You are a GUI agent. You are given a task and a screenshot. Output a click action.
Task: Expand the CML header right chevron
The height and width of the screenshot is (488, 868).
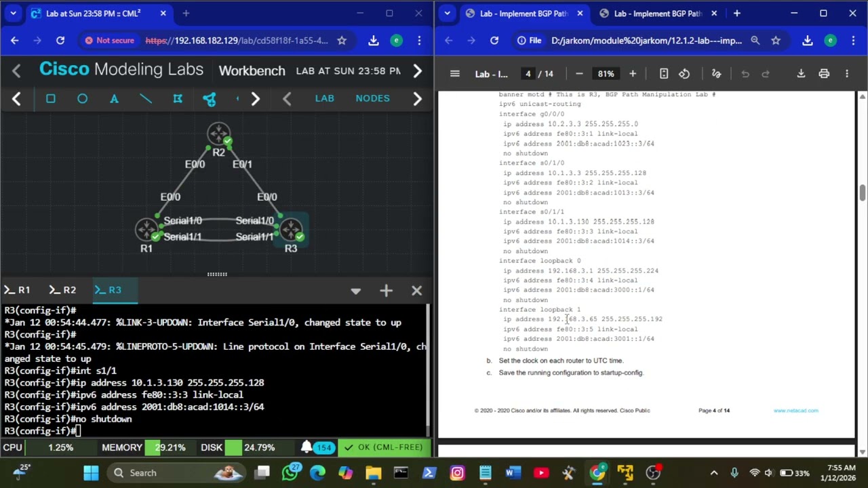point(418,70)
